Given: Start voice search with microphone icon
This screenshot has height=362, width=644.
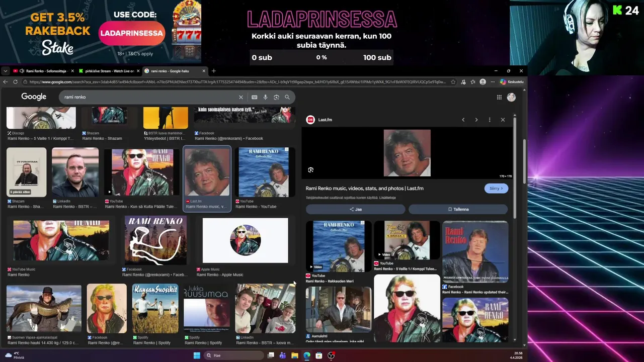Looking at the screenshot, I should (x=265, y=97).
